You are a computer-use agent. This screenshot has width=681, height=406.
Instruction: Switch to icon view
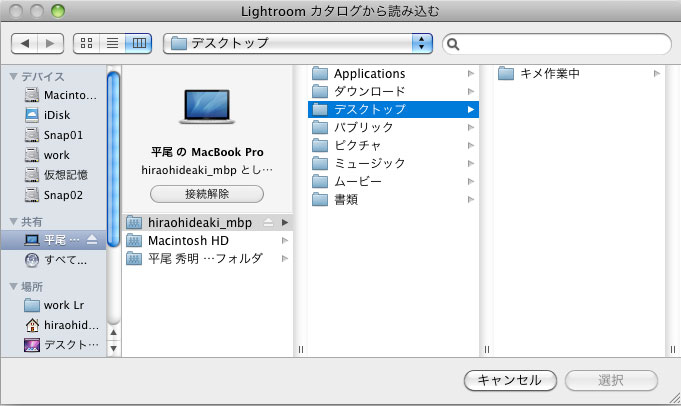[x=86, y=43]
